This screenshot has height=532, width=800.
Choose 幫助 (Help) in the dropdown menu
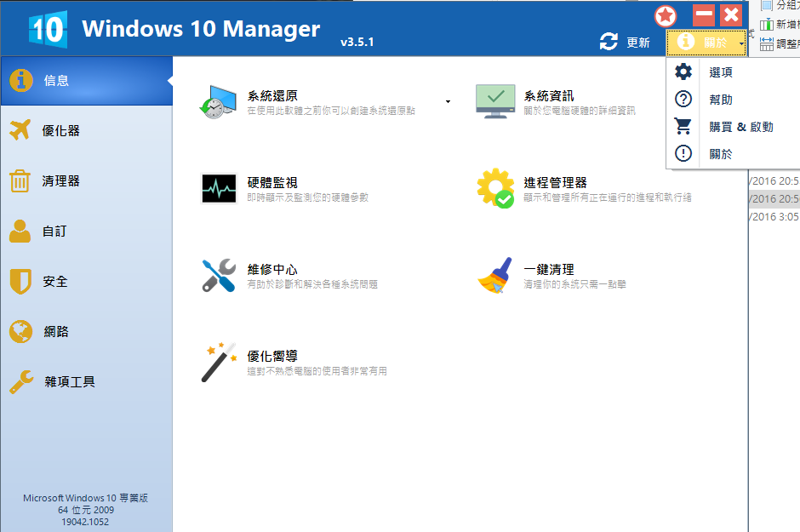(720, 100)
